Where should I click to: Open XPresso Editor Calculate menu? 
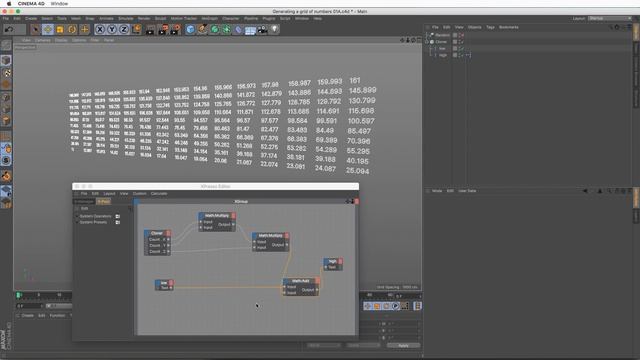[159, 193]
